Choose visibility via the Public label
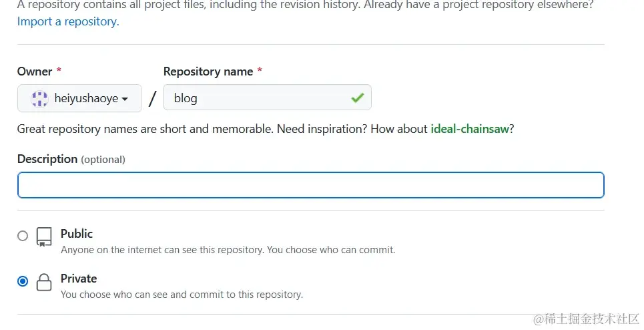 77,233
